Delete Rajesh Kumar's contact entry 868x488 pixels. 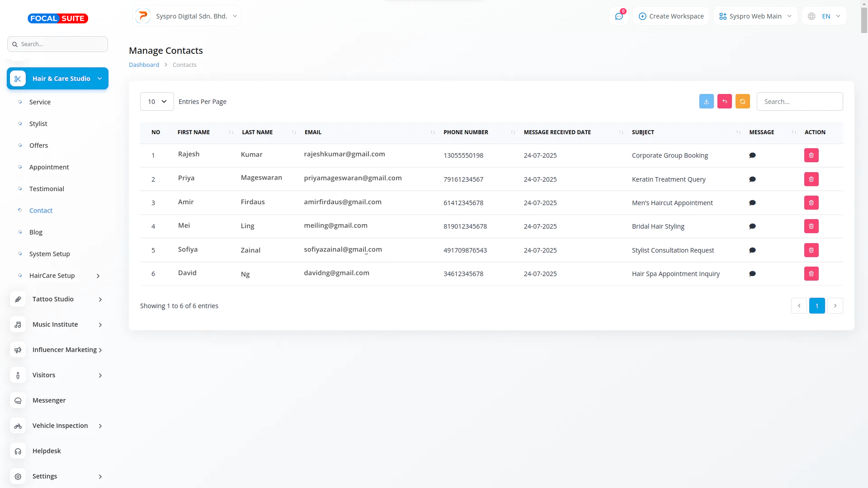(x=811, y=155)
